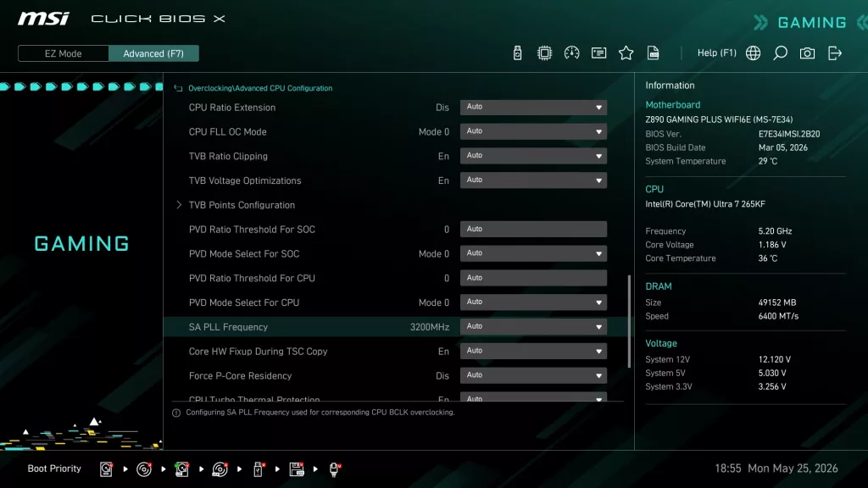868x488 pixels.
Task: Select the first optical disc boot device
Action: 144,469
